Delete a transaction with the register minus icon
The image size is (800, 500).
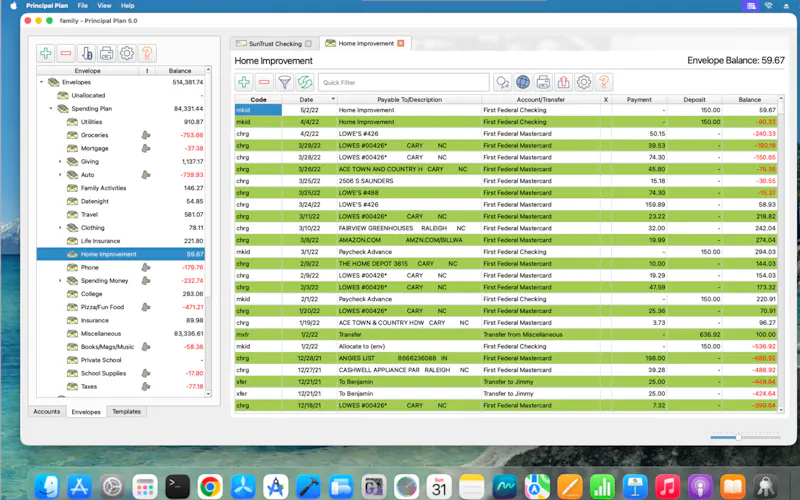pos(264,82)
